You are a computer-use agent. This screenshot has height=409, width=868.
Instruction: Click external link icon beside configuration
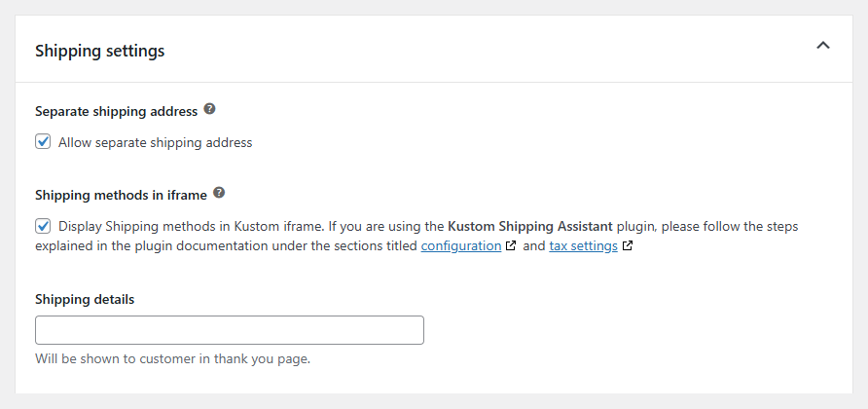pyautogui.click(x=511, y=246)
